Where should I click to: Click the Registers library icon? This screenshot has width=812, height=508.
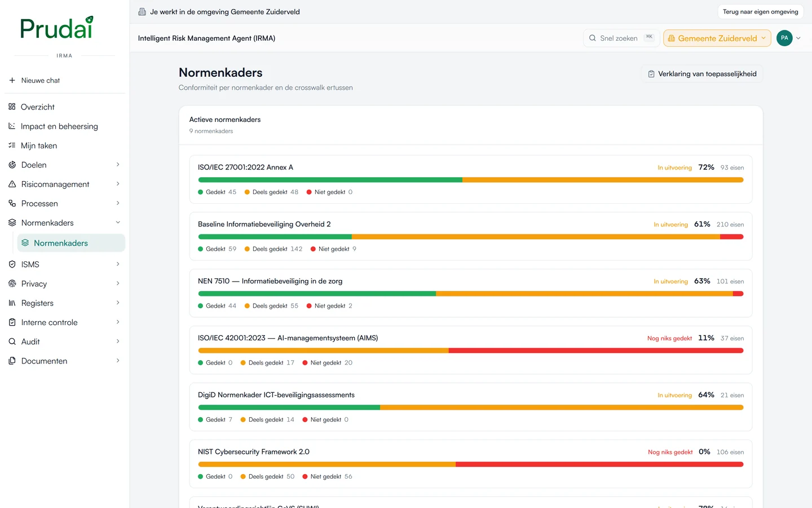tap(12, 303)
